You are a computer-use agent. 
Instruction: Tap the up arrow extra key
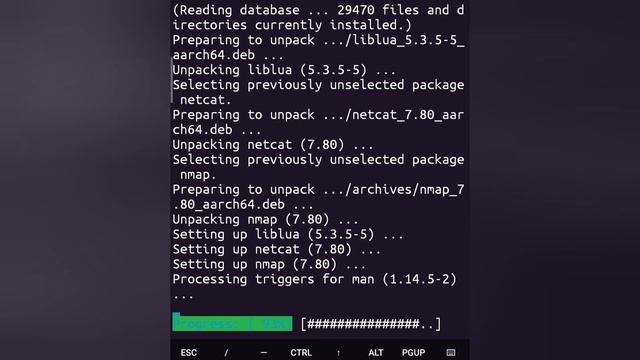pos(338,353)
